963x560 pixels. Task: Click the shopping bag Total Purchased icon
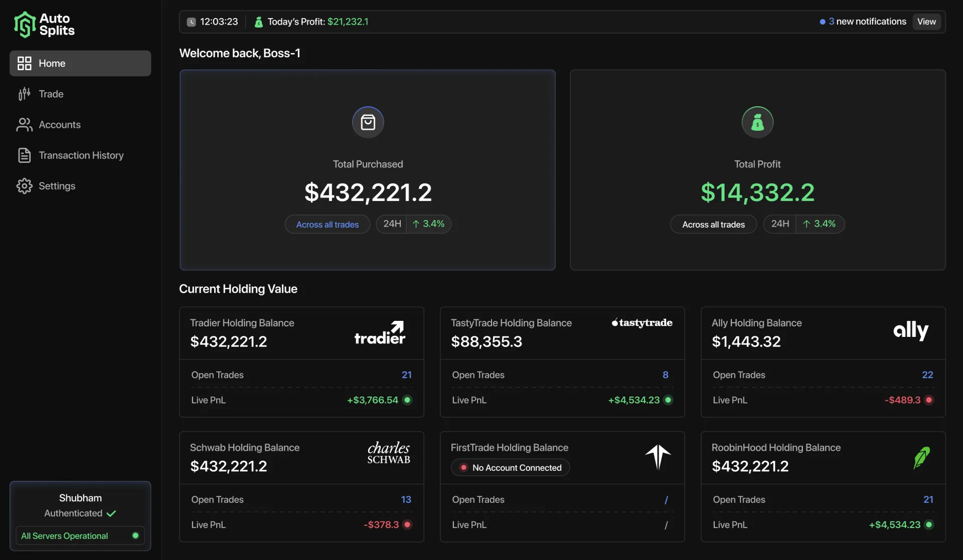click(x=368, y=122)
